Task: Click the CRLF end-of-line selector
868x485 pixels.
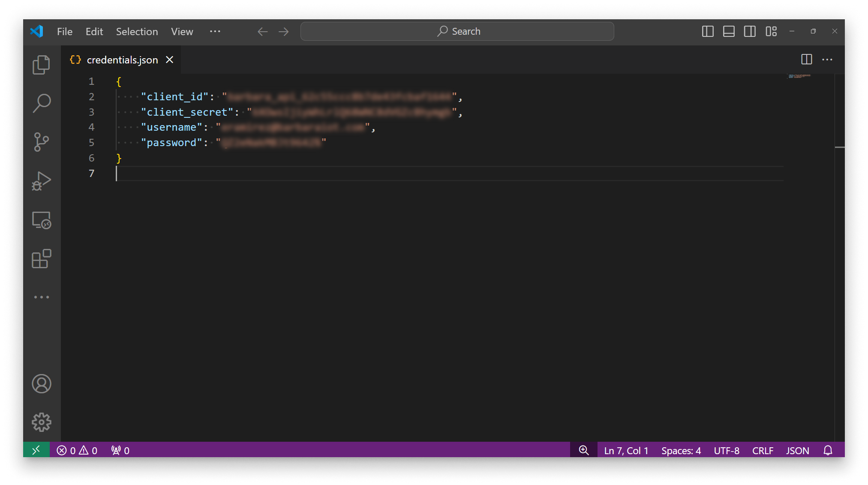Action: tap(763, 450)
